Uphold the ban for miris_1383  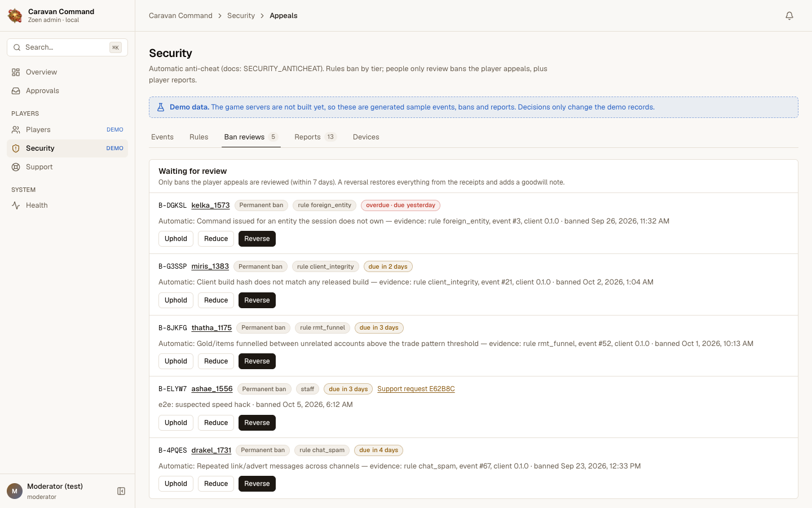click(x=176, y=300)
